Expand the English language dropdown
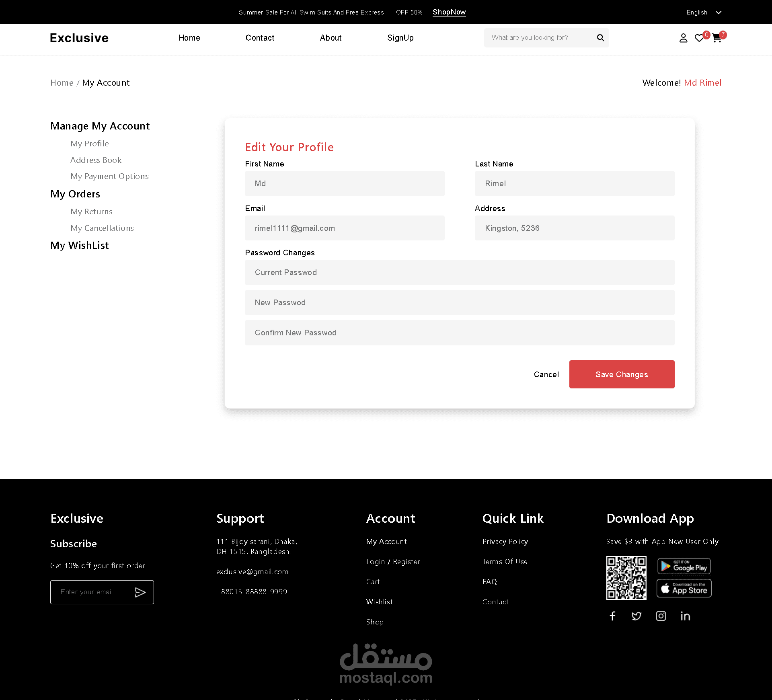The image size is (772, 700). [704, 12]
